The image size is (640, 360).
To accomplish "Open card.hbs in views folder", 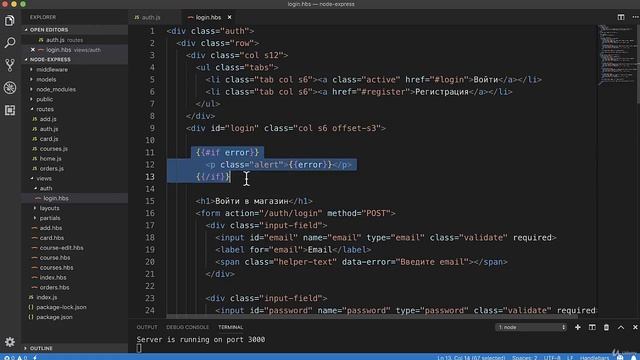I will 51,238.
